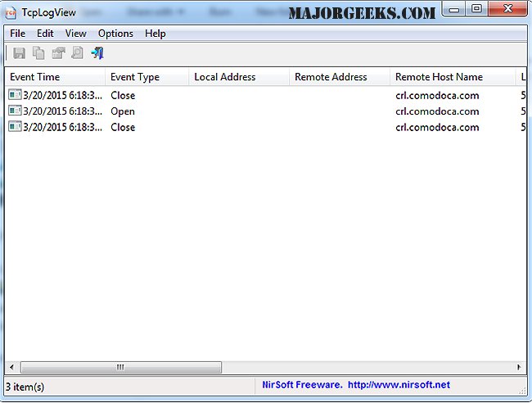This screenshot has width=532, height=403.
Task: Click the Exit toolbar icon with blue arrow
Action: (97, 53)
